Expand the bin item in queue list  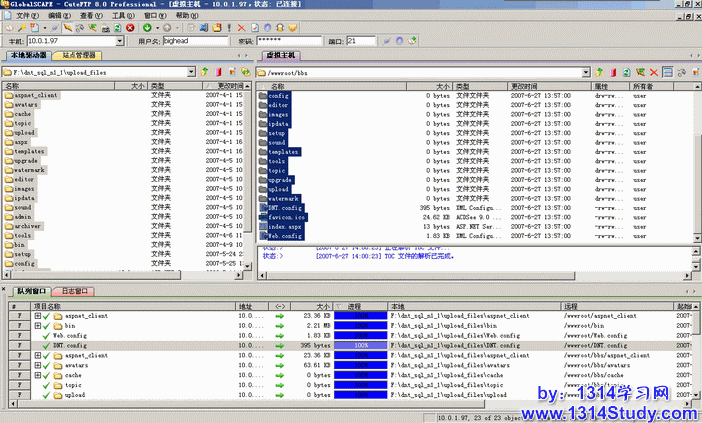pyautogui.click(x=37, y=326)
